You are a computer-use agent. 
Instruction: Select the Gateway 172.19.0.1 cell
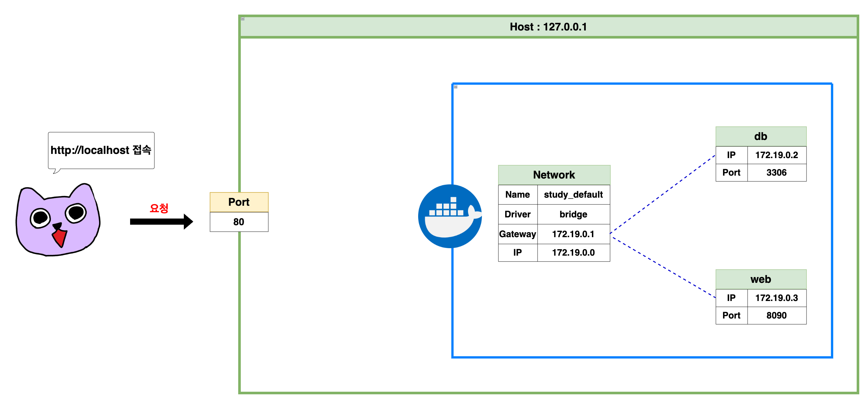click(573, 234)
